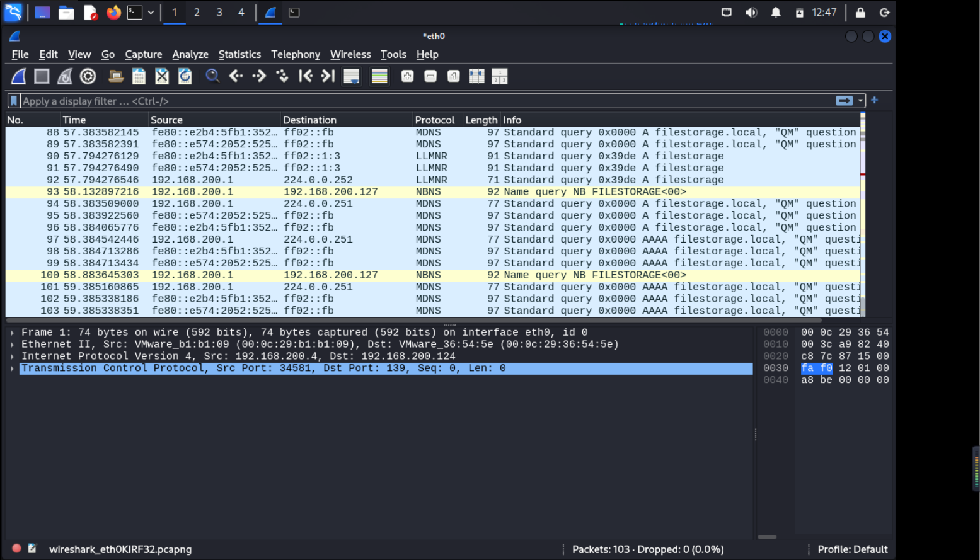The height and width of the screenshot is (560, 980).
Task: Open display filter history dropdown
Action: (x=860, y=101)
